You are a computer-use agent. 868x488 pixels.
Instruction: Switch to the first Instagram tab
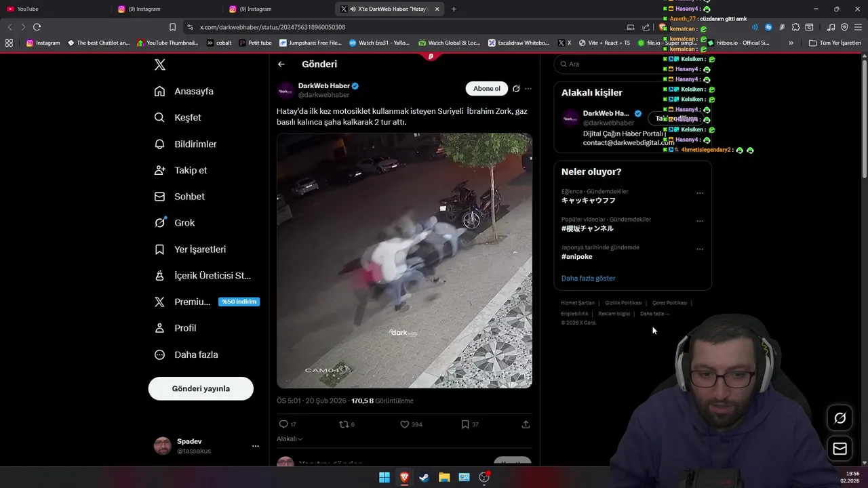[166, 9]
